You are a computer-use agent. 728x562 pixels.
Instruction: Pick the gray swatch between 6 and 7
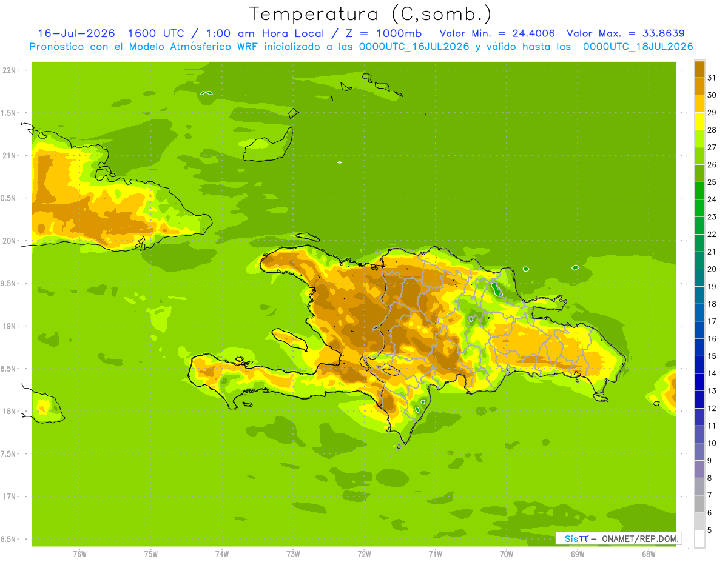[699, 504]
